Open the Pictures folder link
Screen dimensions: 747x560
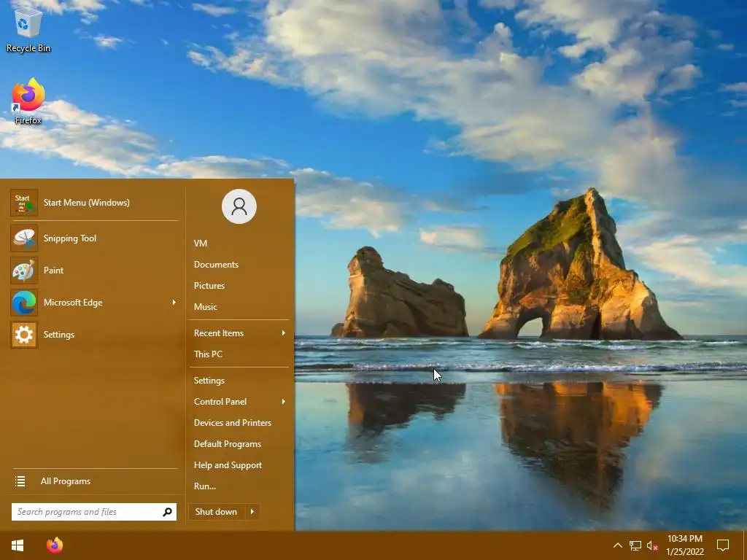209,286
